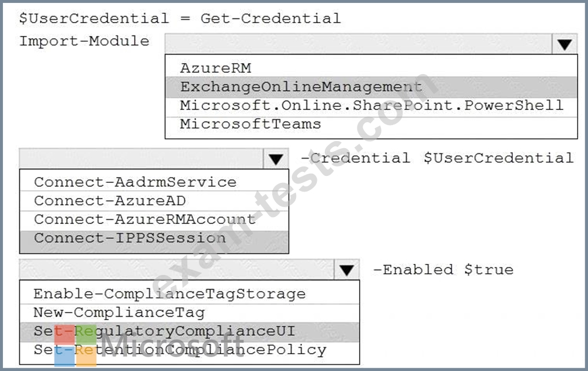The height and width of the screenshot is (371, 588).
Task: Choose ExchangeOnlineManagement from module list
Action: (x=301, y=87)
